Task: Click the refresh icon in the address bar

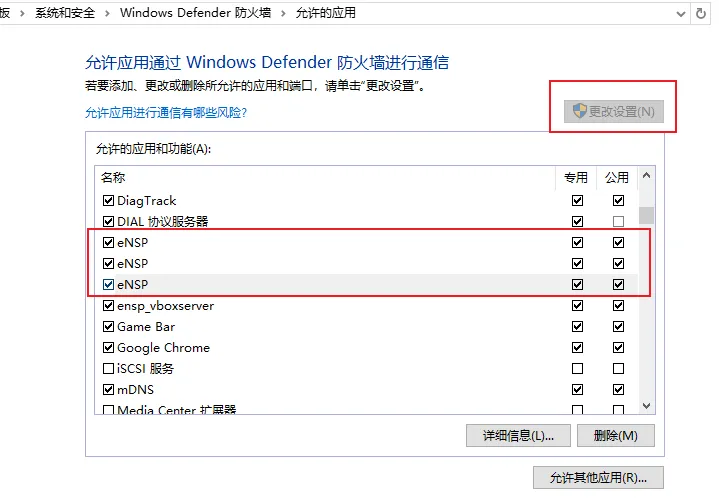Action: pos(700,13)
